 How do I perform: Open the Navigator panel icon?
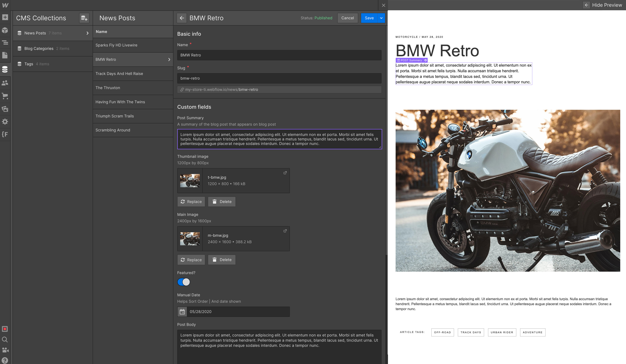click(x=5, y=42)
